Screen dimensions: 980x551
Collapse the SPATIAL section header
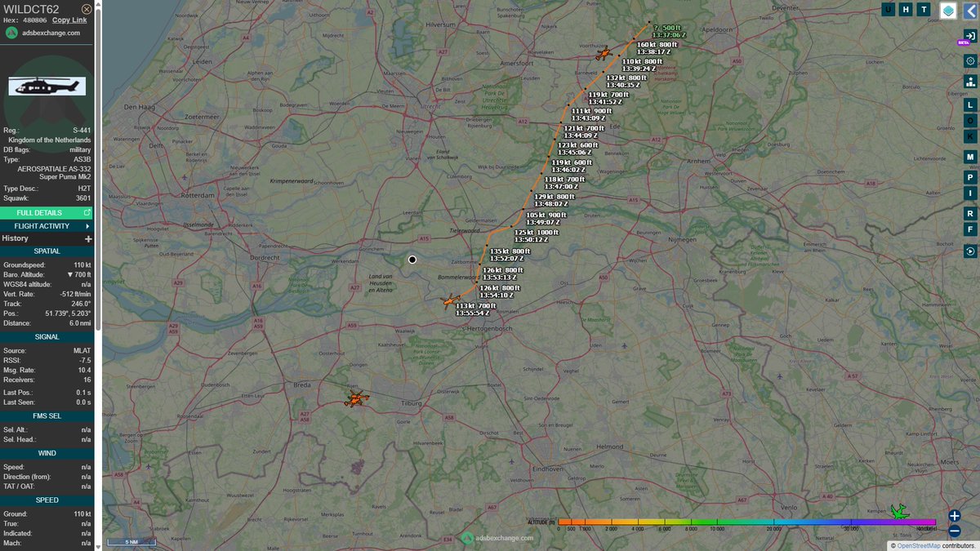(x=47, y=251)
